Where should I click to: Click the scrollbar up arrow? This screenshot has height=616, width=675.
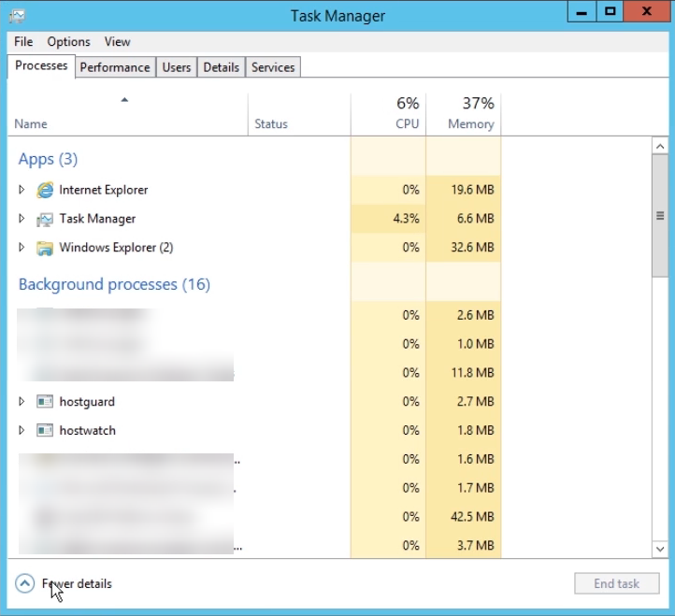tap(660, 147)
